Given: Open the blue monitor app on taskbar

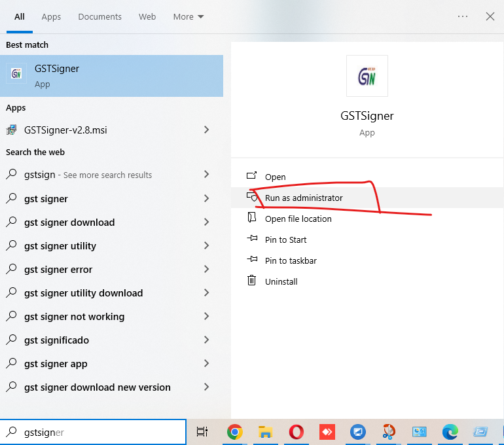Looking at the screenshot, I should [x=358, y=432].
